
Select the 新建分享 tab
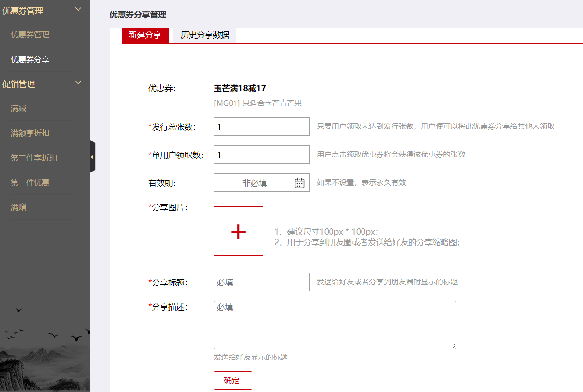click(x=145, y=35)
